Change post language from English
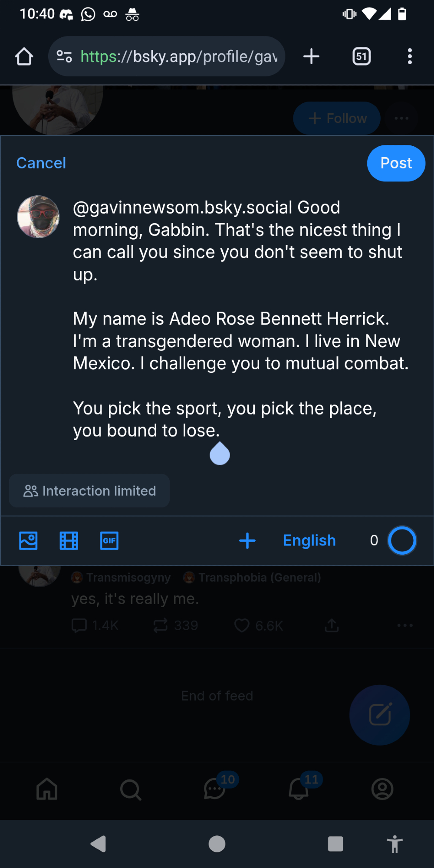The height and width of the screenshot is (868, 434). click(309, 541)
